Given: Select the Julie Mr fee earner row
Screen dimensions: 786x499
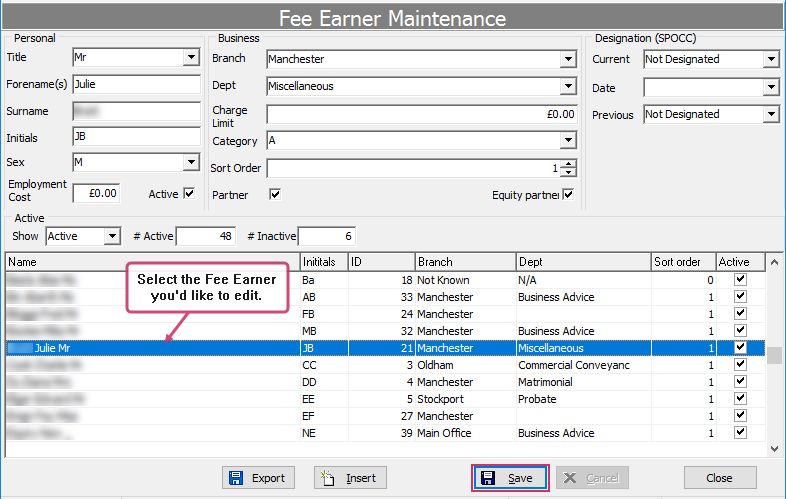Looking at the screenshot, I should [385, 348].
